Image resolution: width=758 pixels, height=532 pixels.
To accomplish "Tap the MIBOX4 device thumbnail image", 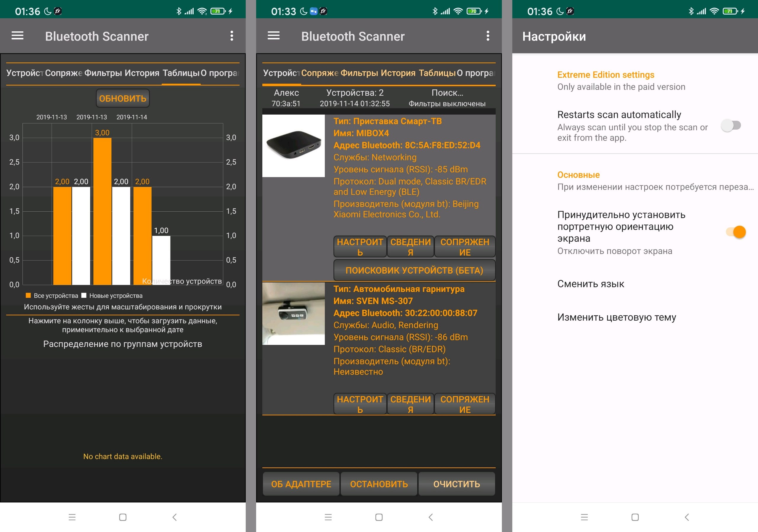I will (293, 146).
